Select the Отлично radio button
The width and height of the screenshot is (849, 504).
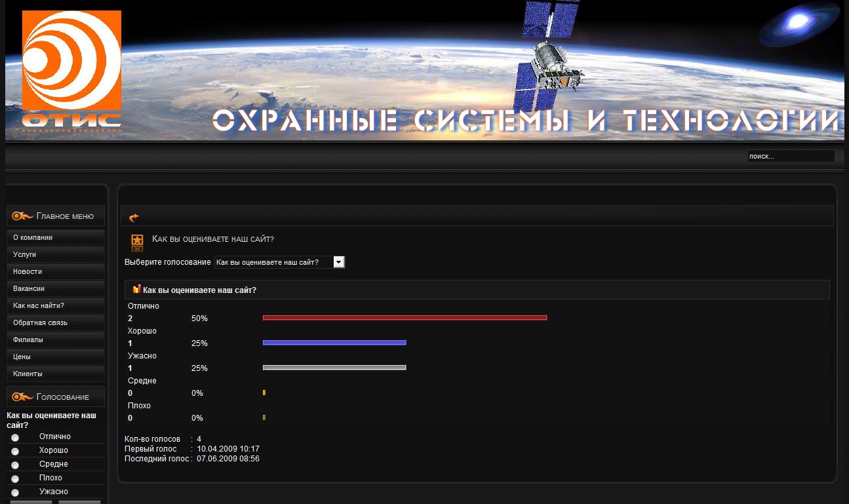click(x=15, y=438)
